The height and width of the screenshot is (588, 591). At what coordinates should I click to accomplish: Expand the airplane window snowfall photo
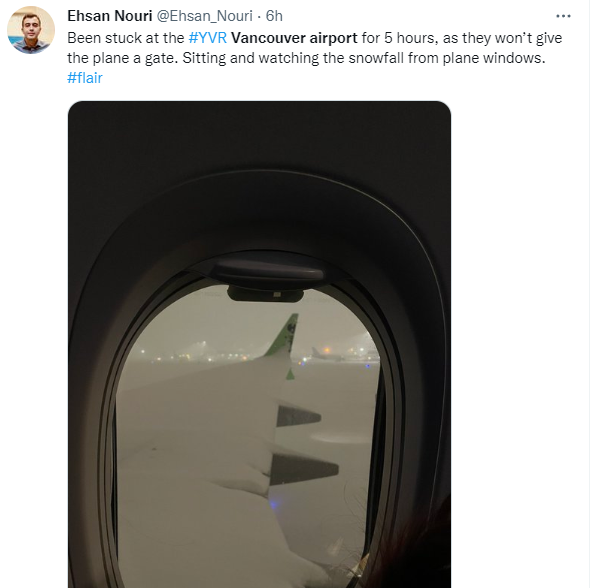pos(259,344)
